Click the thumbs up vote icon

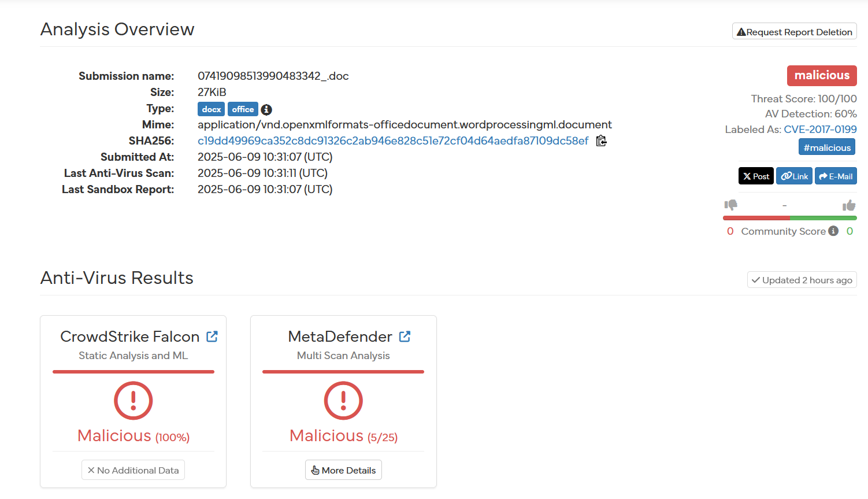coord(848,205)
